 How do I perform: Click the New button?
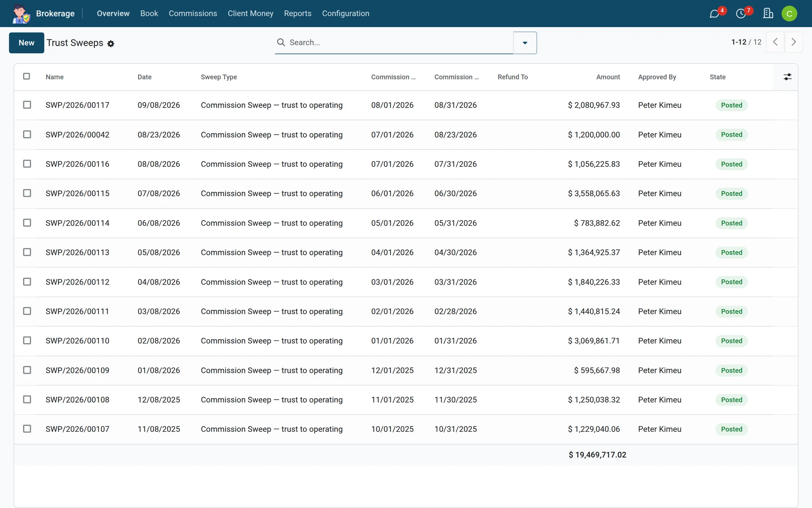click(27, 43)
